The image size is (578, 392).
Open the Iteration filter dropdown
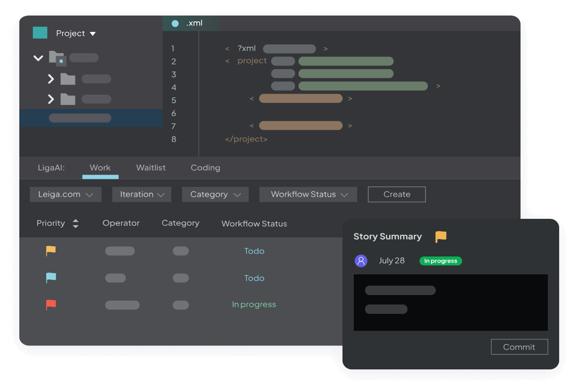click(141, 194)
